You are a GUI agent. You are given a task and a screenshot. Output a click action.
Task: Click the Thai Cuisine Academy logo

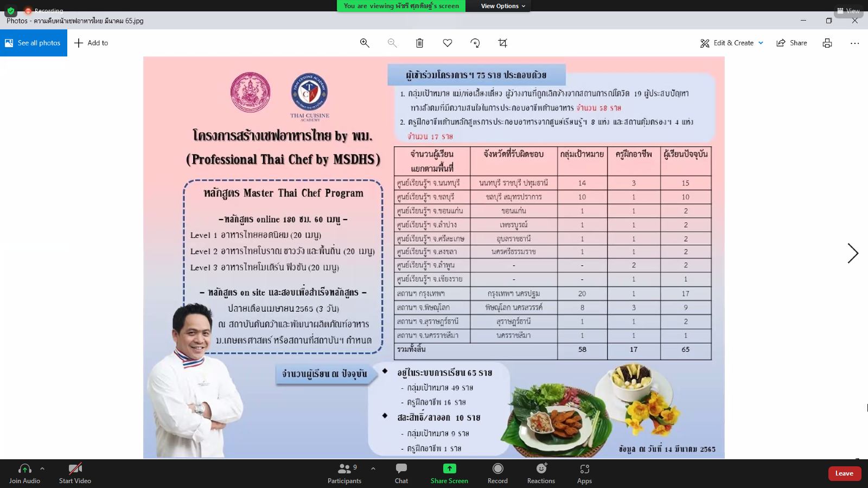(309, 97)
